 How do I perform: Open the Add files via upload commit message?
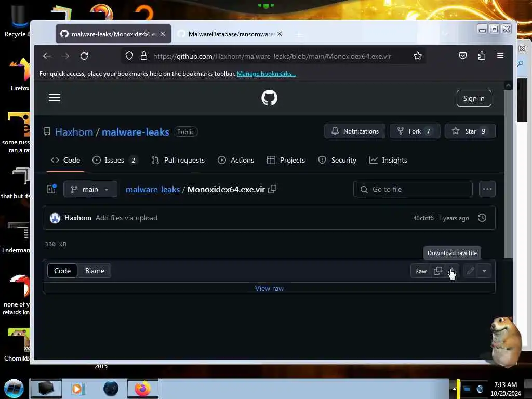point(126,218)
